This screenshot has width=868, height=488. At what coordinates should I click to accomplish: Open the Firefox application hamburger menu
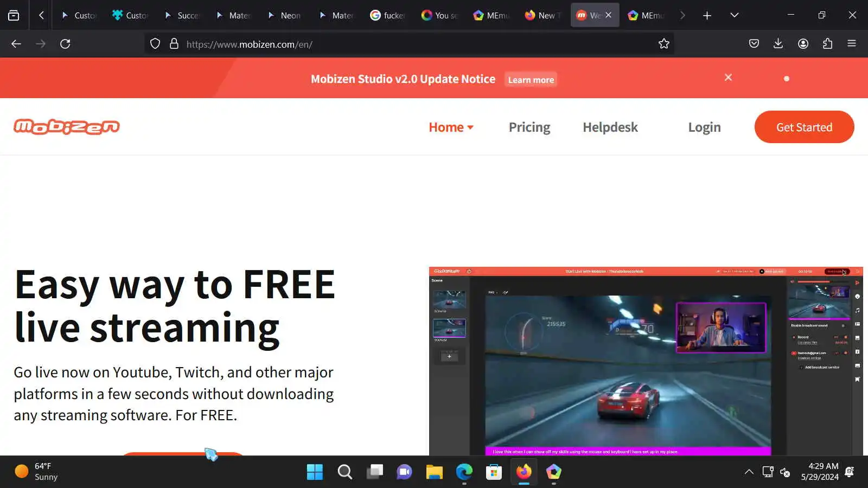tap(852, 44)
